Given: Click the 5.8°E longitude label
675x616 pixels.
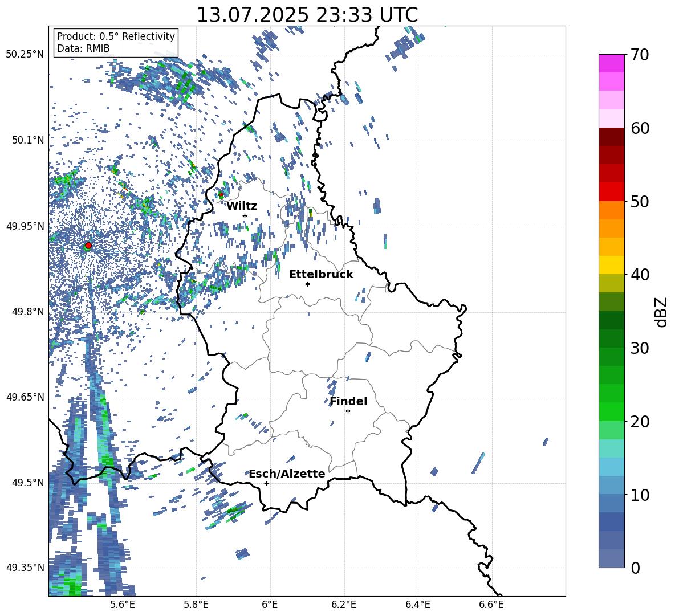Looking at the screenshot, I should [196, 605].
